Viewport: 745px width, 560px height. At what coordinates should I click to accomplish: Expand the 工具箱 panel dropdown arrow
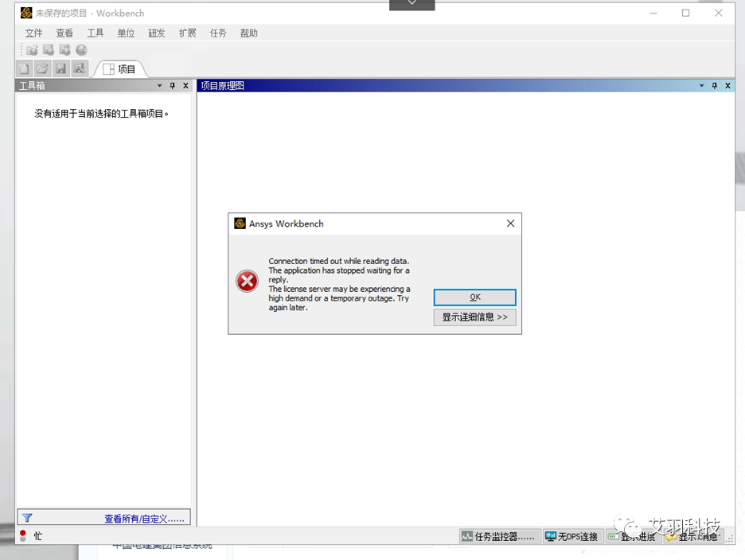pyautogui.click(x=160, y=86)
